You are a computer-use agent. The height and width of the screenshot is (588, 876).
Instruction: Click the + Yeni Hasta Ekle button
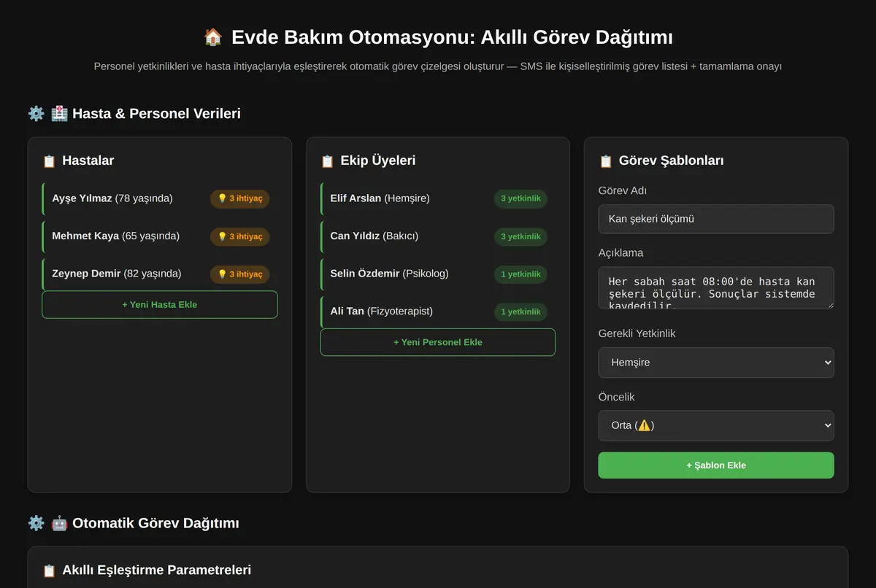click(160, 305)
